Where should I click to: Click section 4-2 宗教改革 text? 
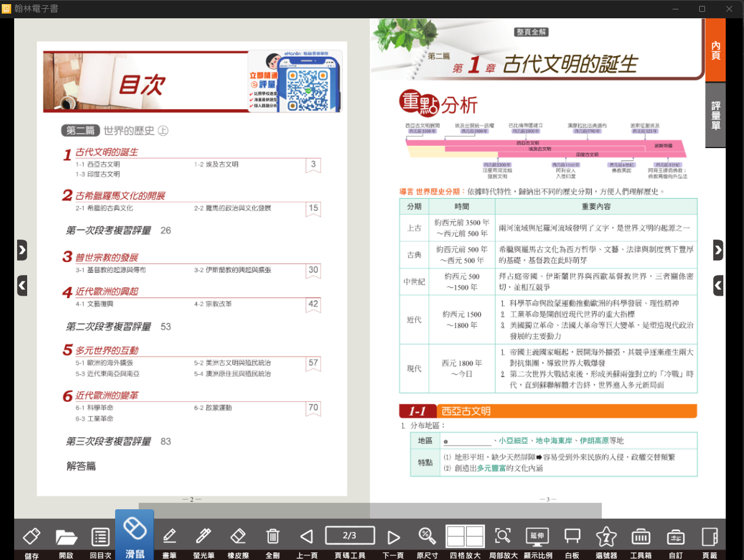click(212, 304)
